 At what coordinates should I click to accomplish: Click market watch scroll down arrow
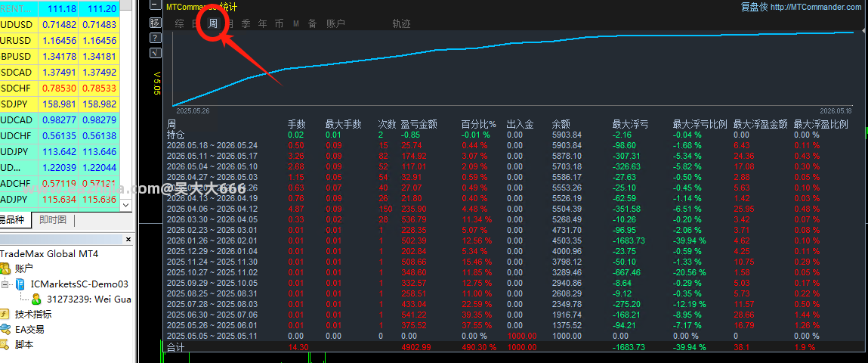[x=127, y=205]
